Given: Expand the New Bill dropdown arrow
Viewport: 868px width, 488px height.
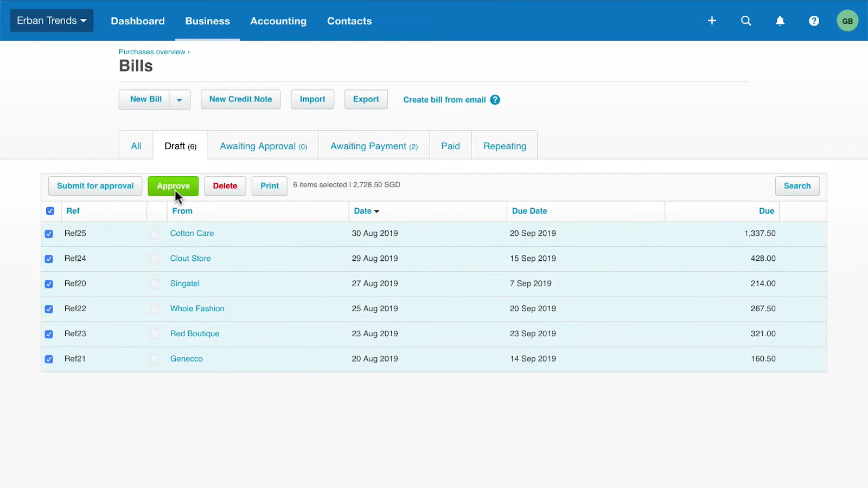Looking at the screenshot, I should pyautogui.click(x=180, y=100).
